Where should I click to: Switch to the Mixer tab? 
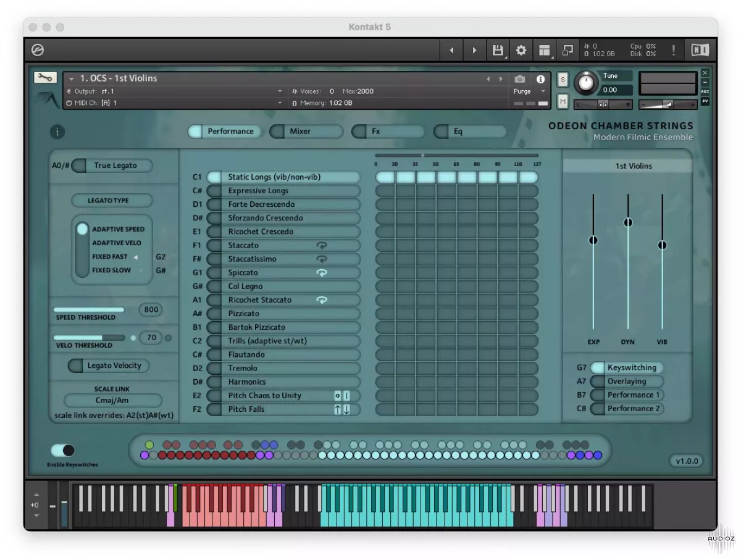click(306, 132)
